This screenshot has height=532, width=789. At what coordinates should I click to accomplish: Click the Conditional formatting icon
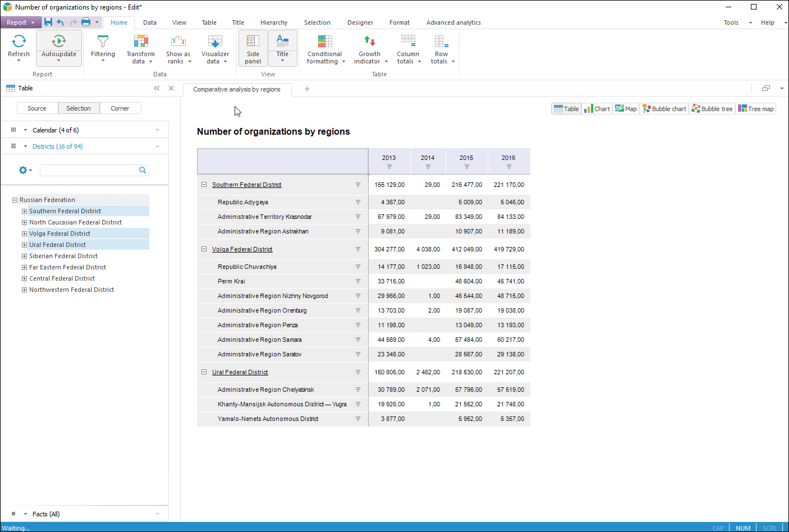click(324, 42)
